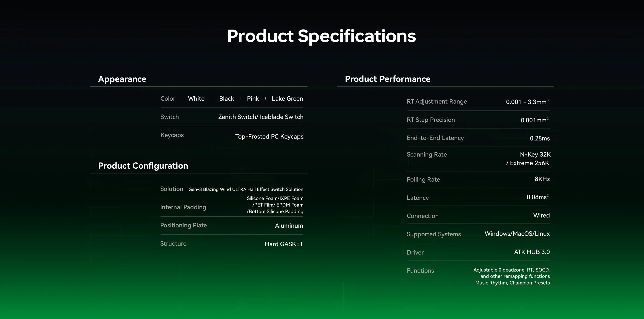Image resolution: width=644 pixels, height=319 pixels.
Task: Choose the Pink color option
Action: 253,99
